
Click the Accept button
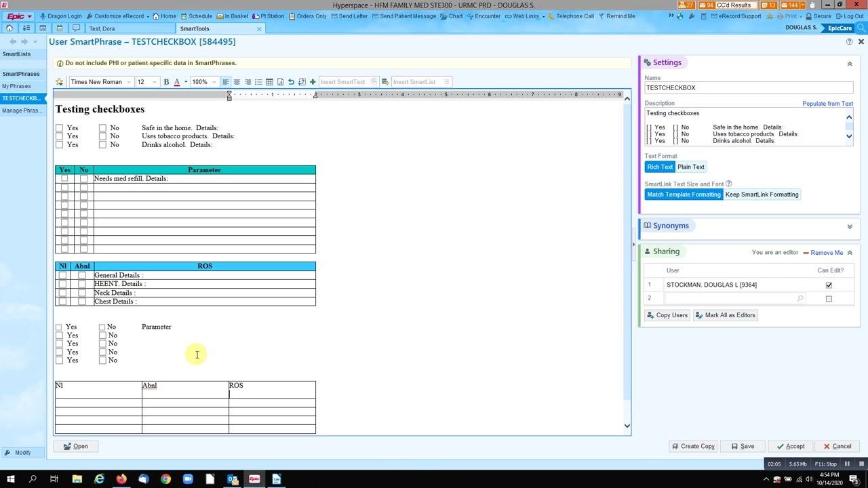791,447
